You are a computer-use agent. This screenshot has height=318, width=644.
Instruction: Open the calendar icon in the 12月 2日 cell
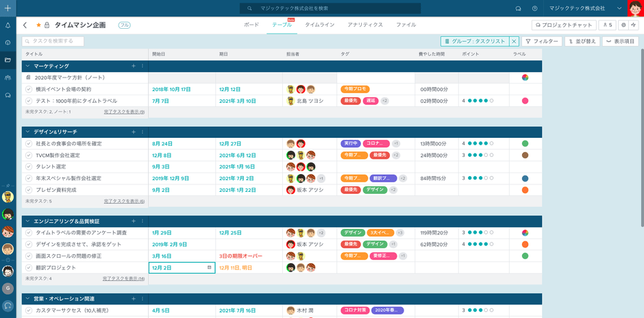coord(210,267)
